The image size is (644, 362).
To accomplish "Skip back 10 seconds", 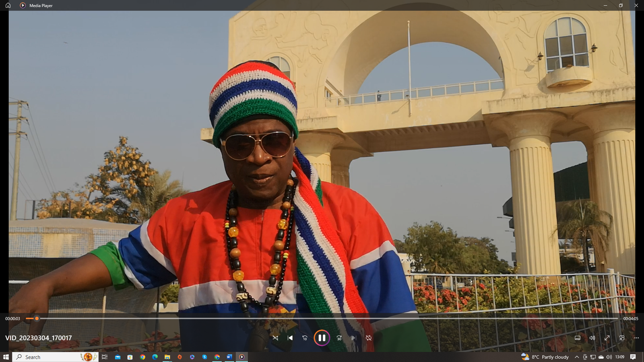I will pos(305,338).
